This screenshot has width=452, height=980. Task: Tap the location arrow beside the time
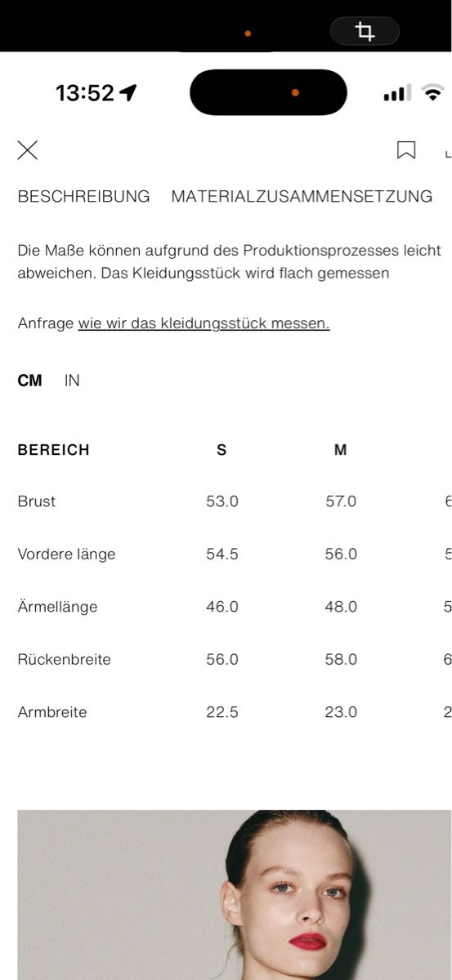click(x=128, y=92)
